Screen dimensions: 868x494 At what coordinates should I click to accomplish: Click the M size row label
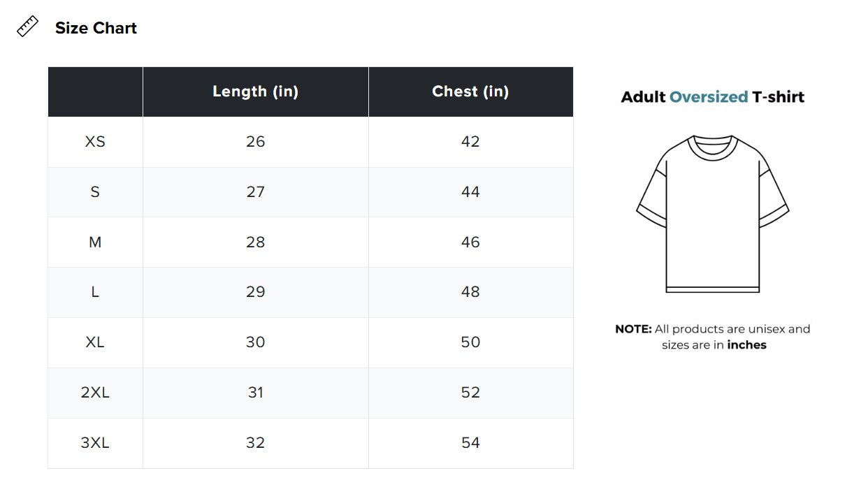pos(95,242)
